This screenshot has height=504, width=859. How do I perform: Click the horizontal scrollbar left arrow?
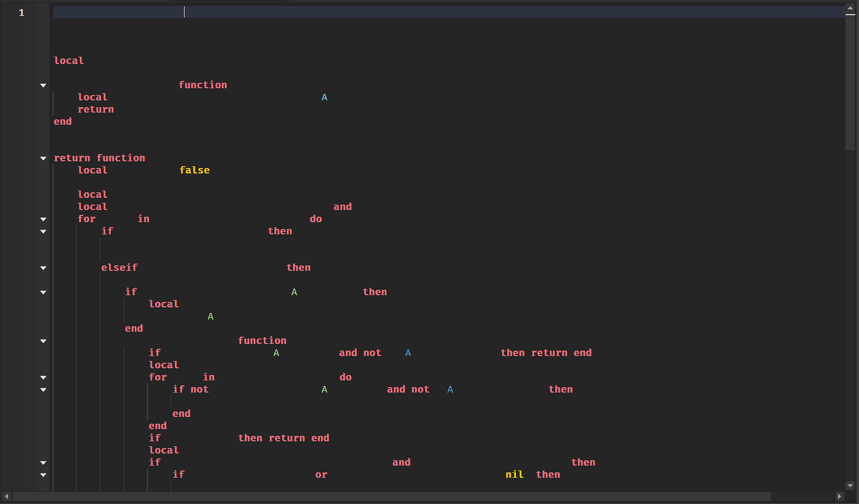click(x=7, y=497)
